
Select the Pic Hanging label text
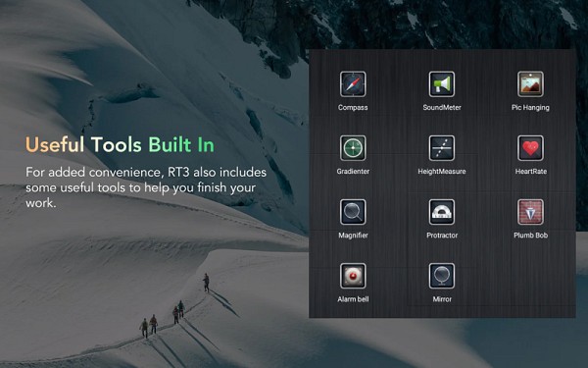pyautogui.click(x=530, y=108)
